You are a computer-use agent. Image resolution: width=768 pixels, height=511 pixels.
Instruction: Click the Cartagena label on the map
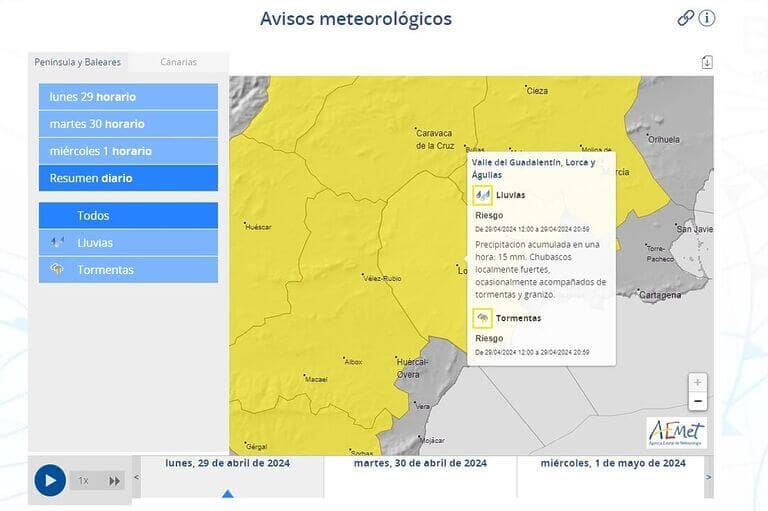(x=660, y=295)
